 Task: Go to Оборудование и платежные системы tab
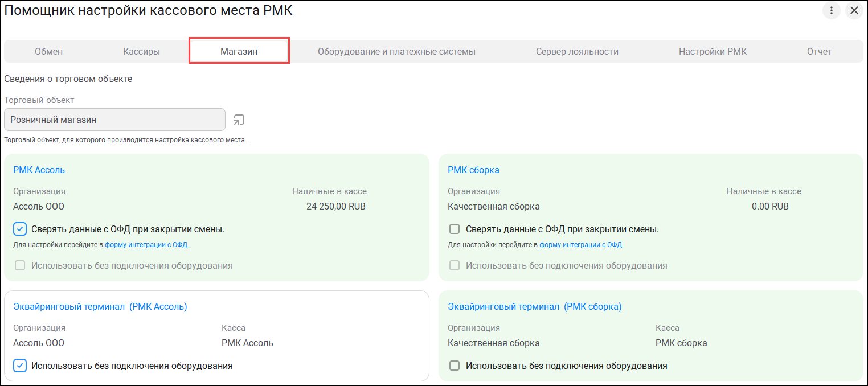396,52
